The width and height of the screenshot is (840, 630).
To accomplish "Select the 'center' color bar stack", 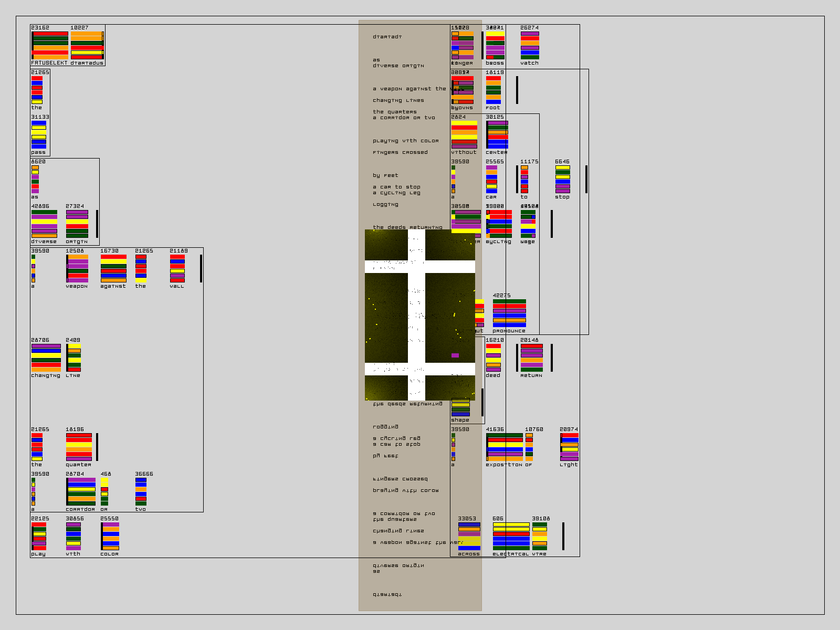I will coord(497,135).
